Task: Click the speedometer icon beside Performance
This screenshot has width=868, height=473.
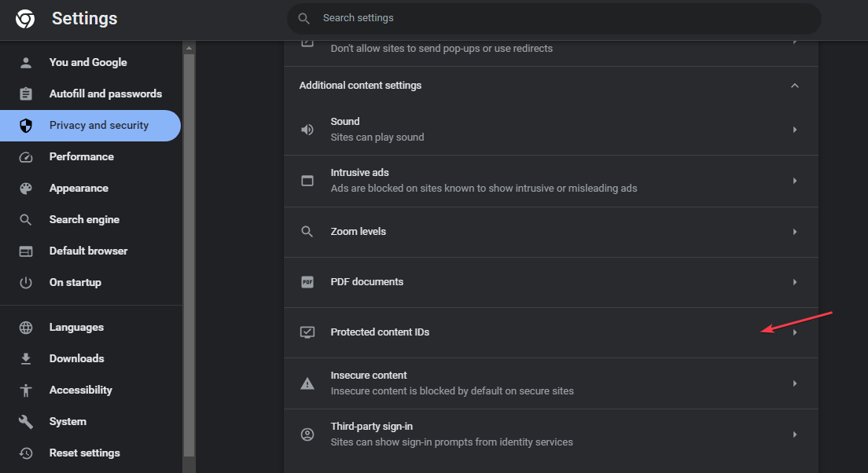Action: (x=26, y=157)
